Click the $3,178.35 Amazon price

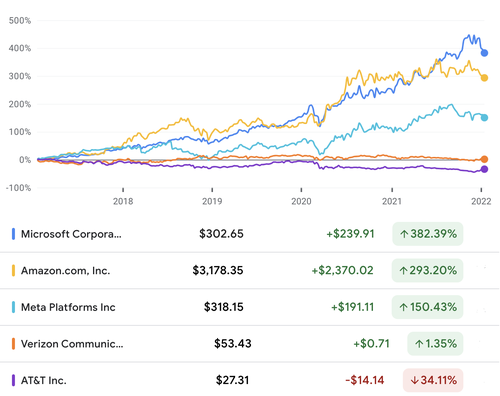point(218,270)
